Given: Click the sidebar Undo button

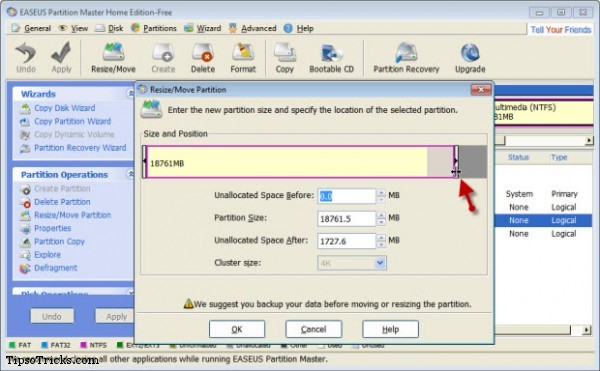Looking at the screenshot, I should click(52, 317).
